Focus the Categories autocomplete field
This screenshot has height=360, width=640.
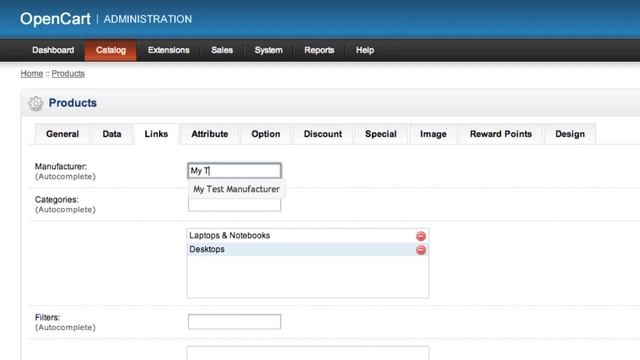point(234,205)
